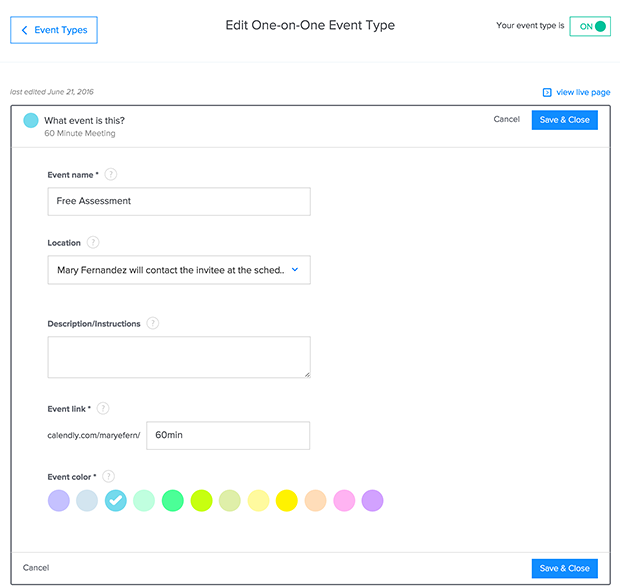Open help icon next to Event link
Image resolution: width=620 pixels, height=587 pixels.
103,408
